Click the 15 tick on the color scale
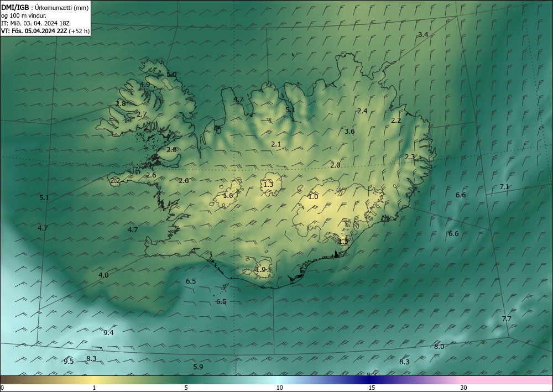Viewport: 553px width, 392px height. click(372, 388)
